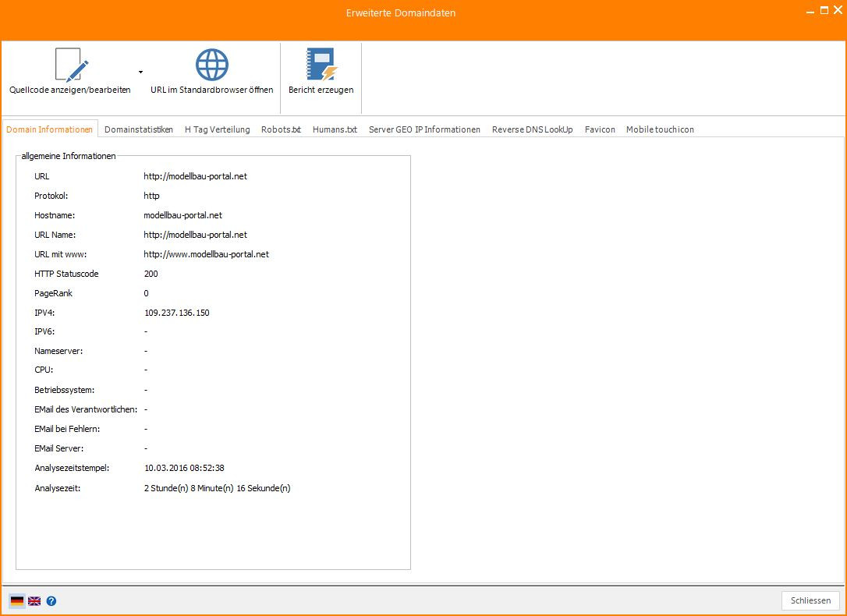Switch language via the German flag icon
This screenshot has height=616, width=847.
(x=17, y=601)
